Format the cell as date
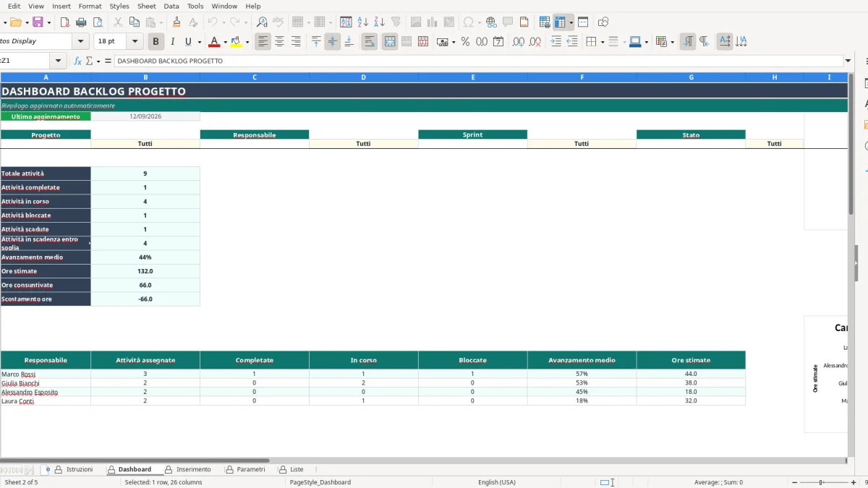This screenshot has width=868, height=488. click(x=498, y=42)
